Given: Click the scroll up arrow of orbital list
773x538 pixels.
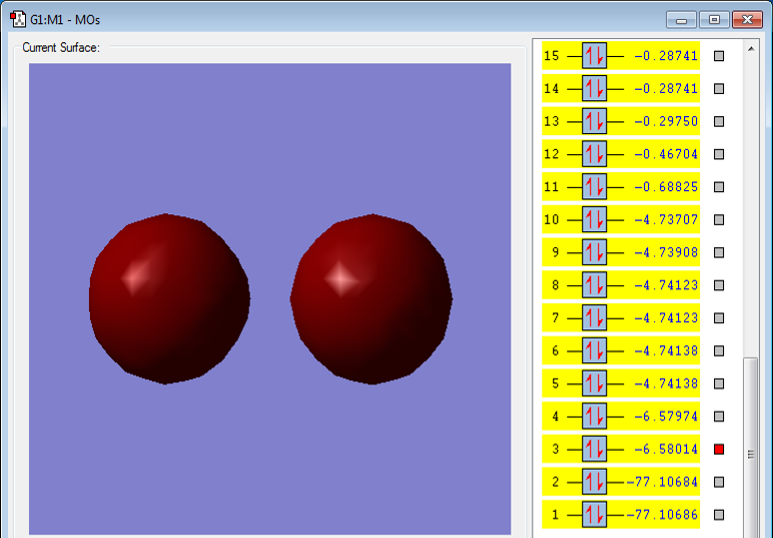Looking at the screenshot, I should (751, 49).
